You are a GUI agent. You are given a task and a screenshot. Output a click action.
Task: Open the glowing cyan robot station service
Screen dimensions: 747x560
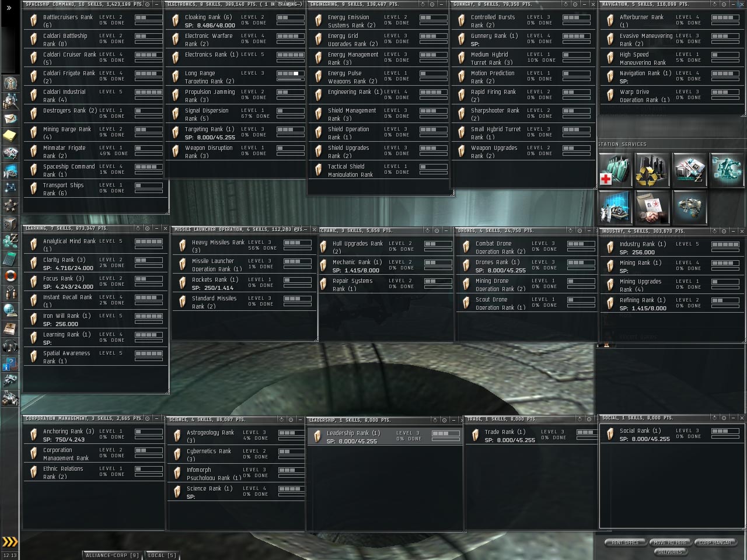point(727,170)
